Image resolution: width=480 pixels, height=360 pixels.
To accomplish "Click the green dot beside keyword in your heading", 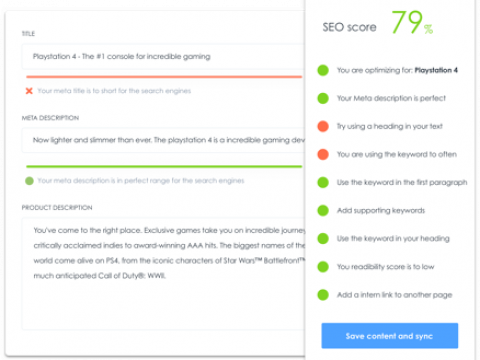I will [x=323, y=238].
